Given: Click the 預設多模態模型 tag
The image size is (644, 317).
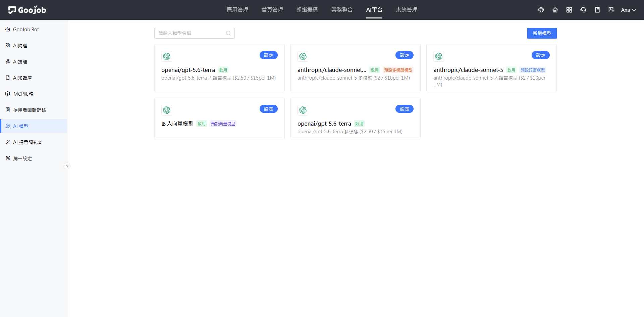Looking at the screenshot, I should point(398,70).
